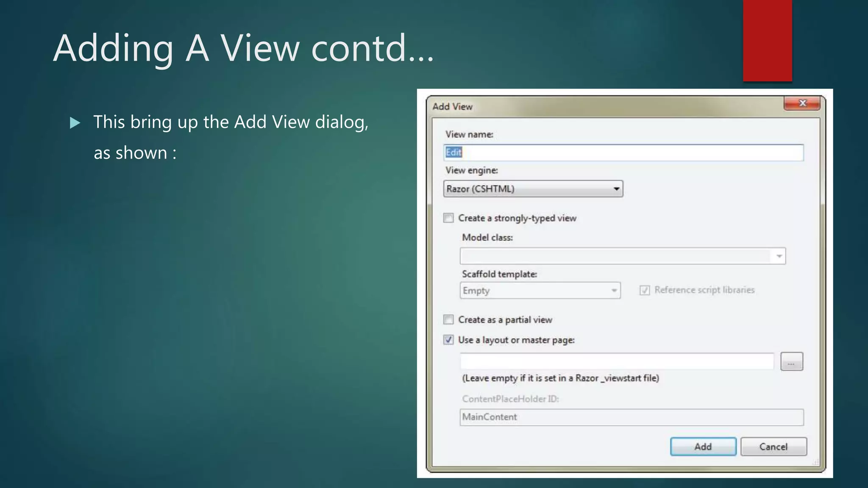The height and width of the screenshot is (488, 868).
Task: Click the layout path input field
Action: coord(617,361)
